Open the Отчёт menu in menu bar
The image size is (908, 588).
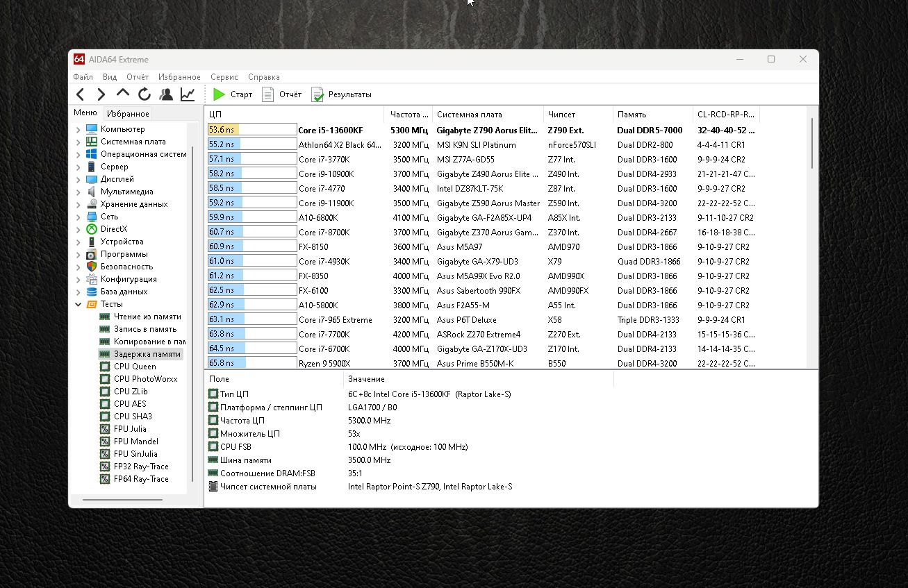138,77
